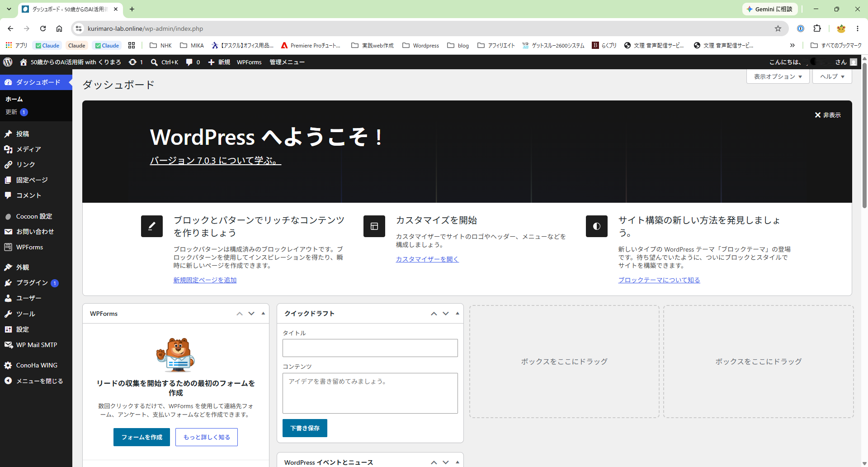868x467 pixels.
Task: Open the comments bubble in admin bar
Action: coord(189,62)
